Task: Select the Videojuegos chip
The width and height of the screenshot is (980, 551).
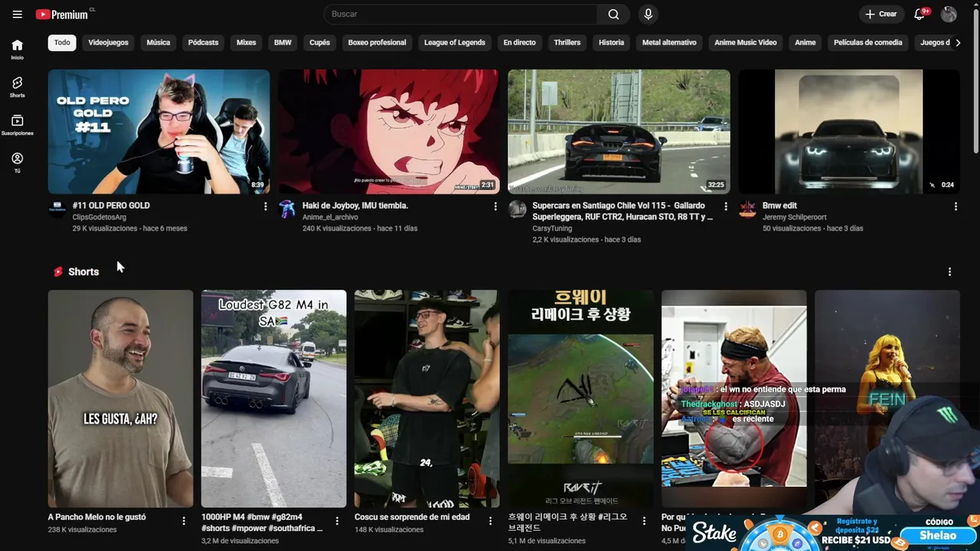Action: pos(108,43)
